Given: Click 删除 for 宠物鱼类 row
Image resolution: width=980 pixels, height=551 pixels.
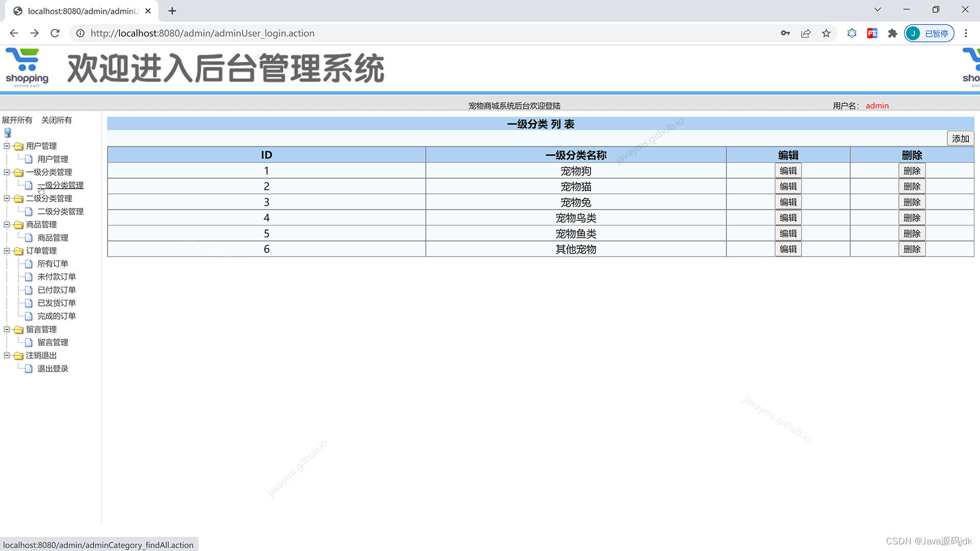Looking at the screenshot, I should 912,233.
